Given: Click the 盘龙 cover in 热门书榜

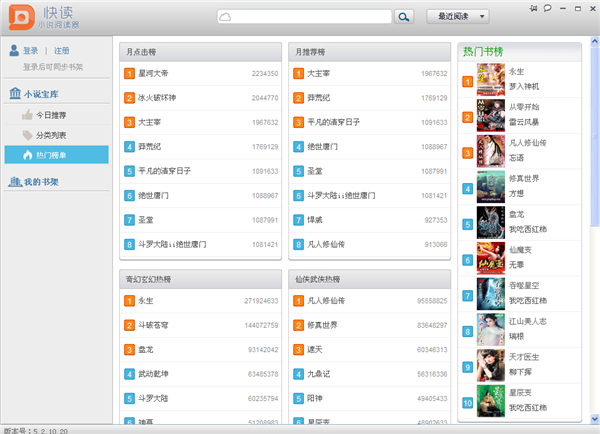Looking at the screenshot, I should click(491, 223).
